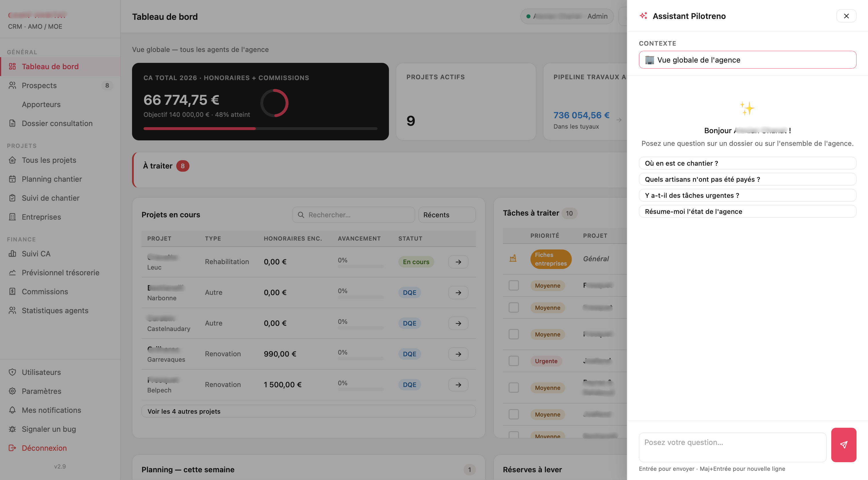
Task: Click the Mes notifications bell icon
Action: 12,410
